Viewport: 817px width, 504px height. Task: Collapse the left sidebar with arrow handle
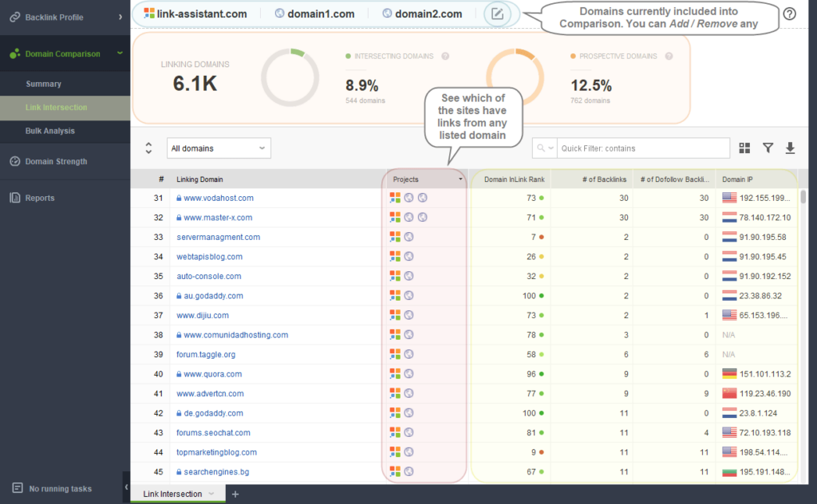(126, 486)
